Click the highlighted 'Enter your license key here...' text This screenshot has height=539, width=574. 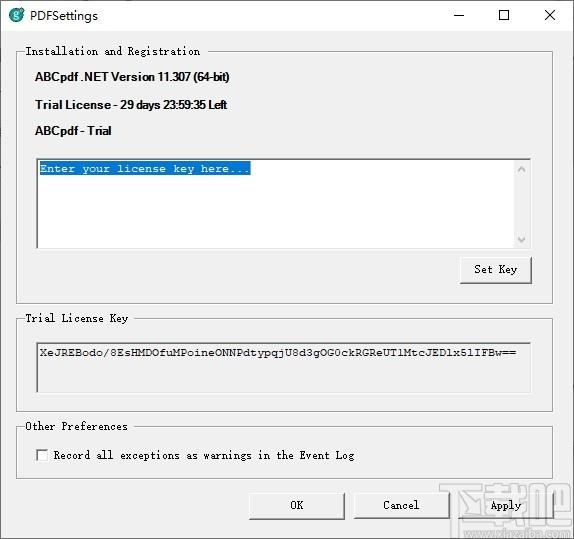point(145,168)
